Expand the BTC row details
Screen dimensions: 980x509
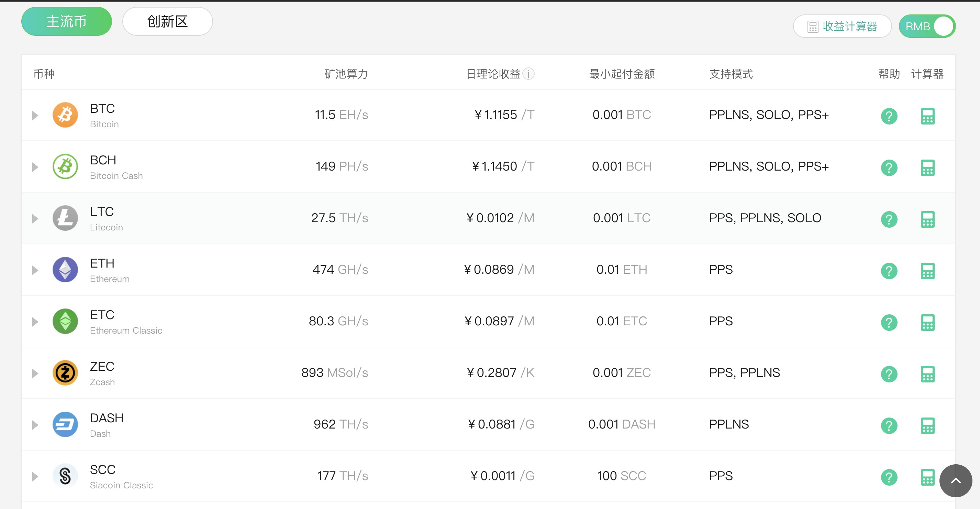tap(35, 115)
